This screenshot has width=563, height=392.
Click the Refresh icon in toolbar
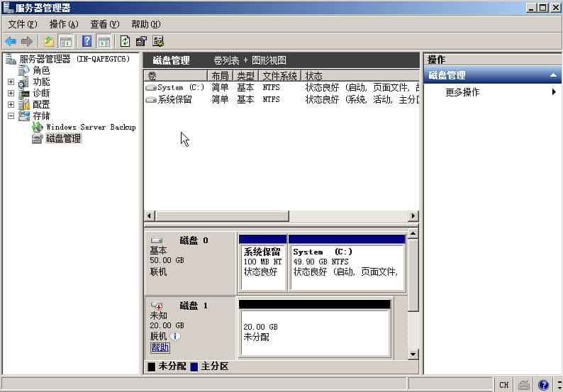click(x=125, y=41)
